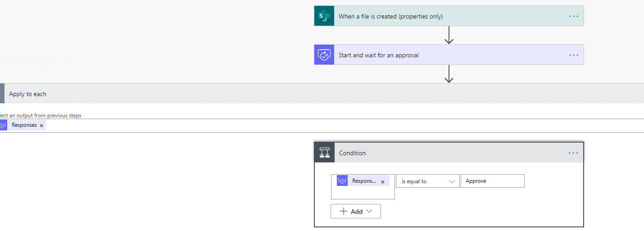Click the SharePoint icon on trigger step
The image size is (644, 231).
coord(324,16)
